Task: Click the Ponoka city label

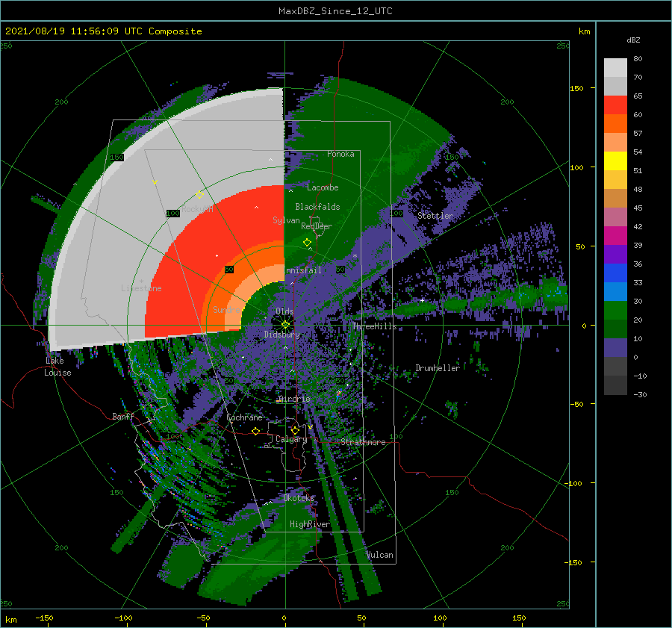Action: (x=340, y=154)
